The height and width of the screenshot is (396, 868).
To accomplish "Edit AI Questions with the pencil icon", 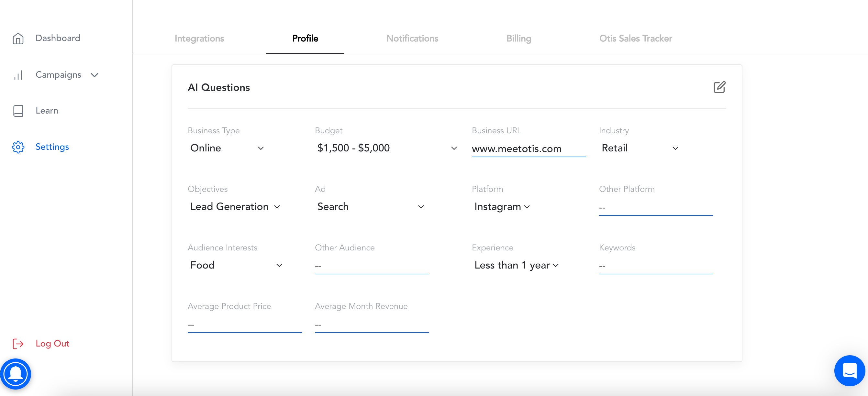I will coord(719,87).
